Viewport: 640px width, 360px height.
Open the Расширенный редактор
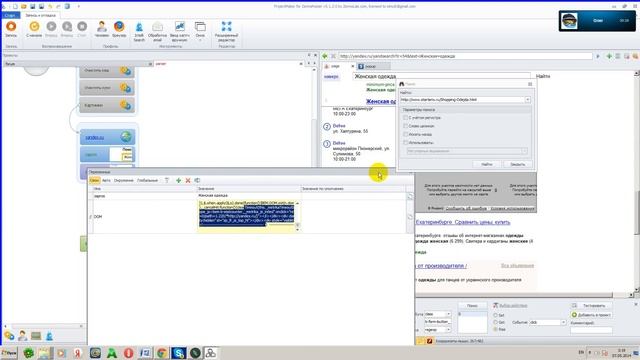click(x=226, y=31)
